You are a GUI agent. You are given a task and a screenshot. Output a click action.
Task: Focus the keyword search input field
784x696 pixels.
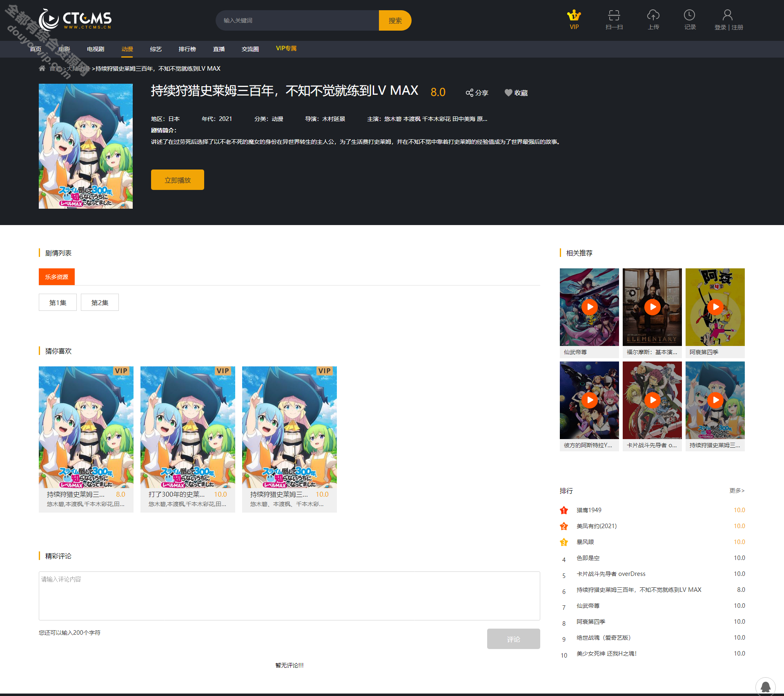point(297,20)
